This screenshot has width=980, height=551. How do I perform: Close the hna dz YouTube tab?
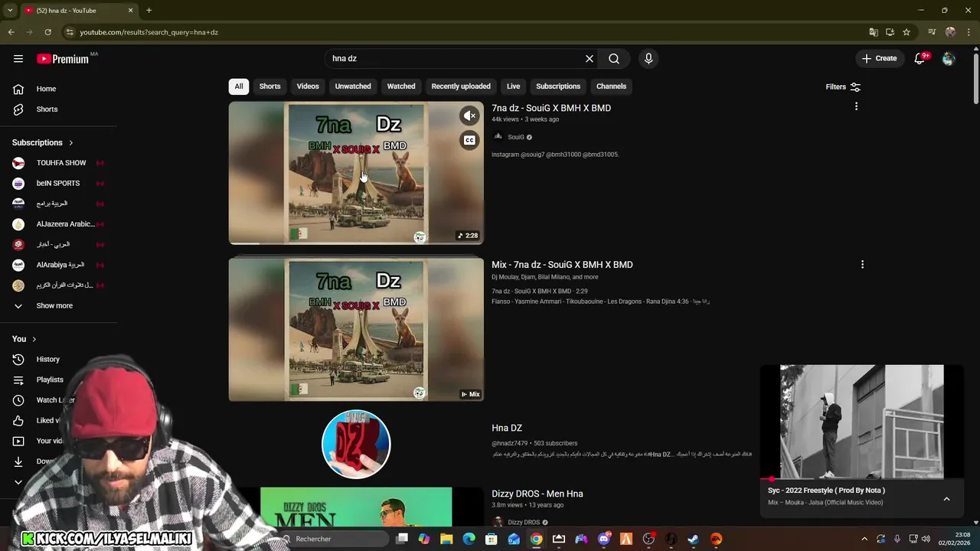click(x=130, y=10)
